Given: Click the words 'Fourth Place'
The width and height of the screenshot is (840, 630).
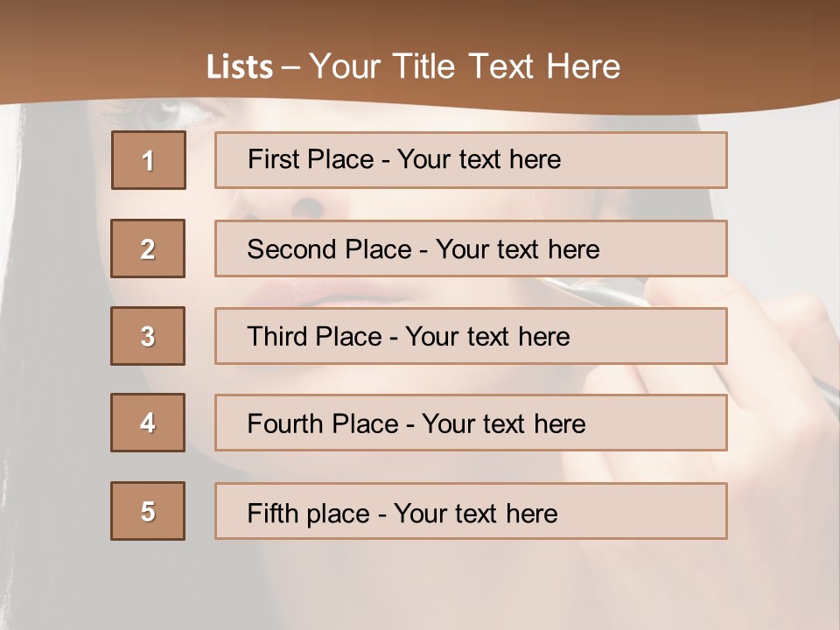Looking at the screenshot, I should click(x=323, y=423).
